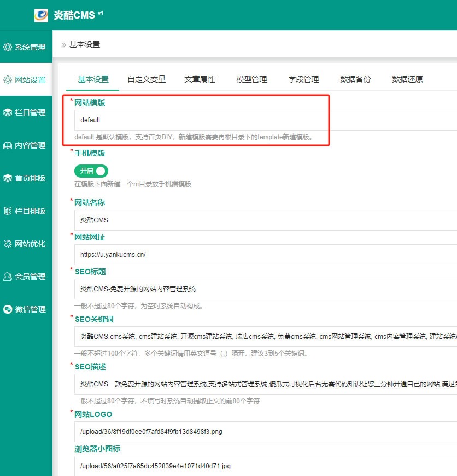The image size is (457, 476).
Task: Click the 网站名称 input field
Action: click(x=266, y=220)
